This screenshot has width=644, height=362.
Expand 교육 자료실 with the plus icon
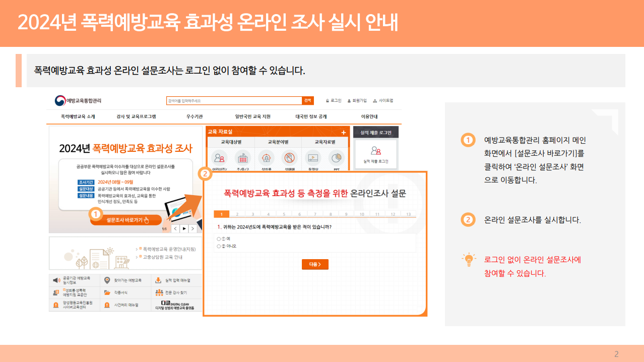(x=344, y=132)
